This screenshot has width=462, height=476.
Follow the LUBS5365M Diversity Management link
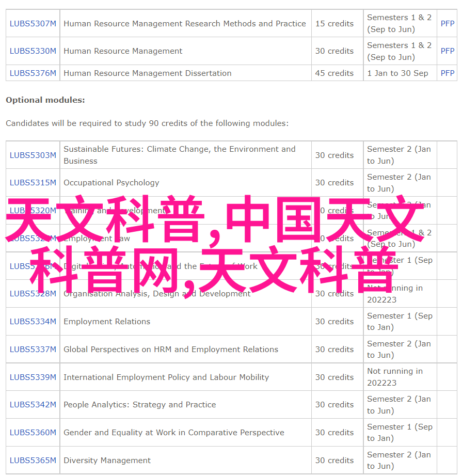pyautogui.click(x=33, y=461)
